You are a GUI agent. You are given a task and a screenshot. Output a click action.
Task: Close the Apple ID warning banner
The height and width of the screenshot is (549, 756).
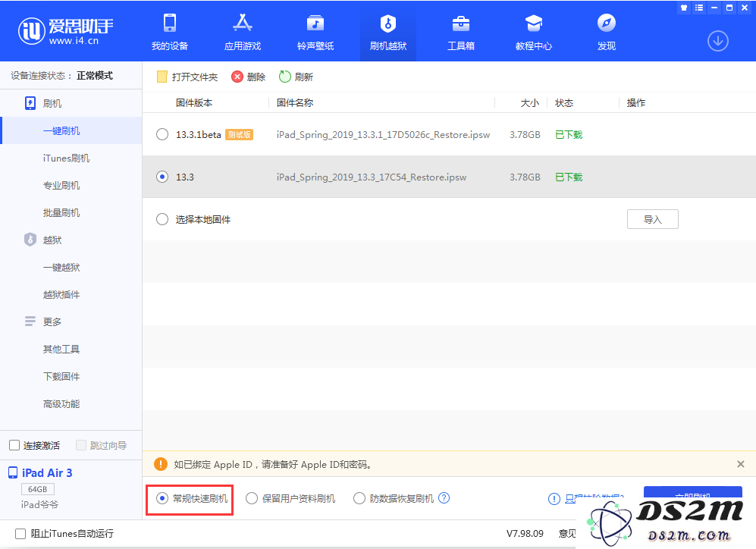point(741,464)
